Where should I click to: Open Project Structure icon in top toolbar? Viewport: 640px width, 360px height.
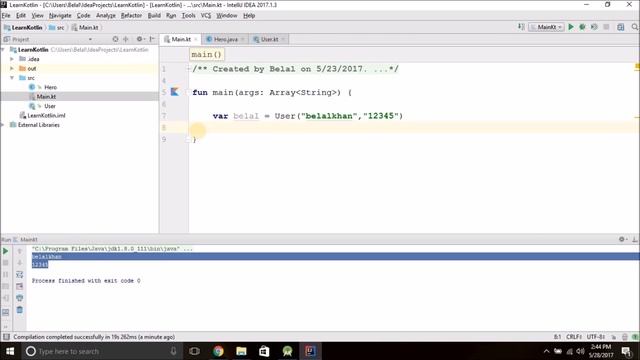click(x=621, y=27)
